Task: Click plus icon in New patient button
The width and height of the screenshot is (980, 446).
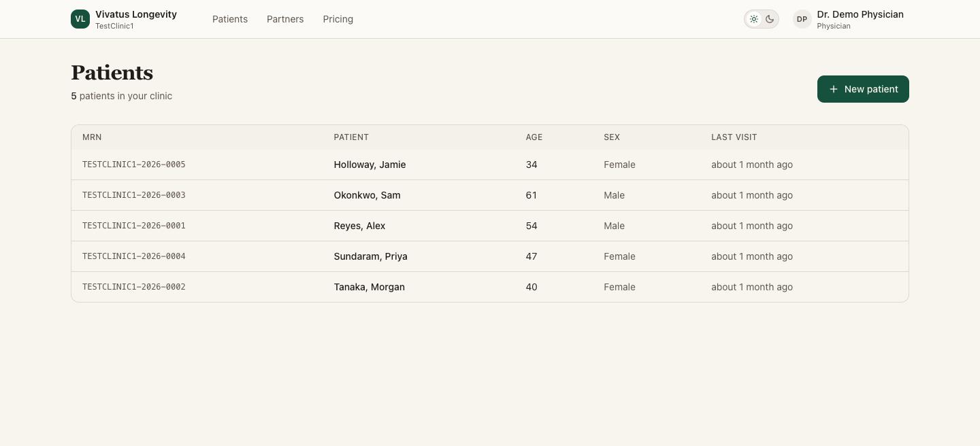Action: click(834, 89)
